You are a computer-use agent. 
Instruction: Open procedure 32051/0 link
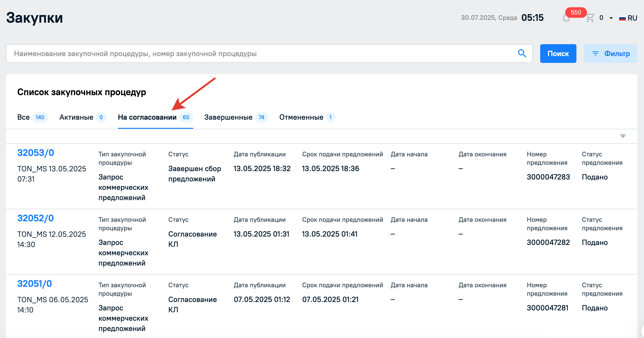coord(35,284)
